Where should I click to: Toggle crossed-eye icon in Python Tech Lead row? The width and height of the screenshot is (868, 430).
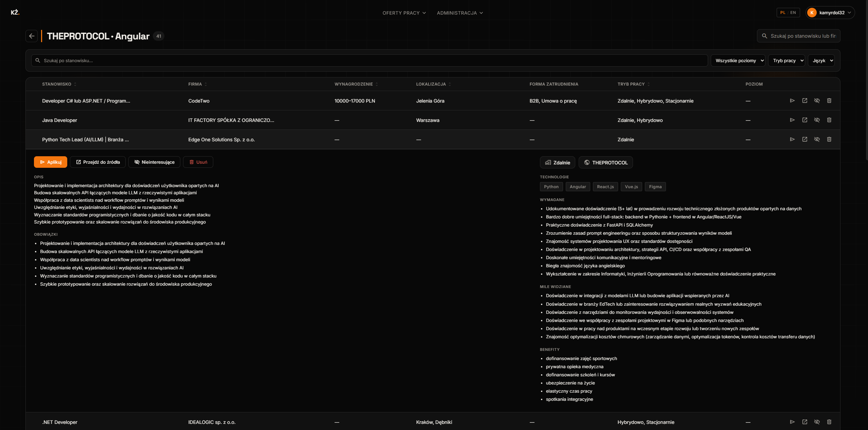[x=817, y=139]
